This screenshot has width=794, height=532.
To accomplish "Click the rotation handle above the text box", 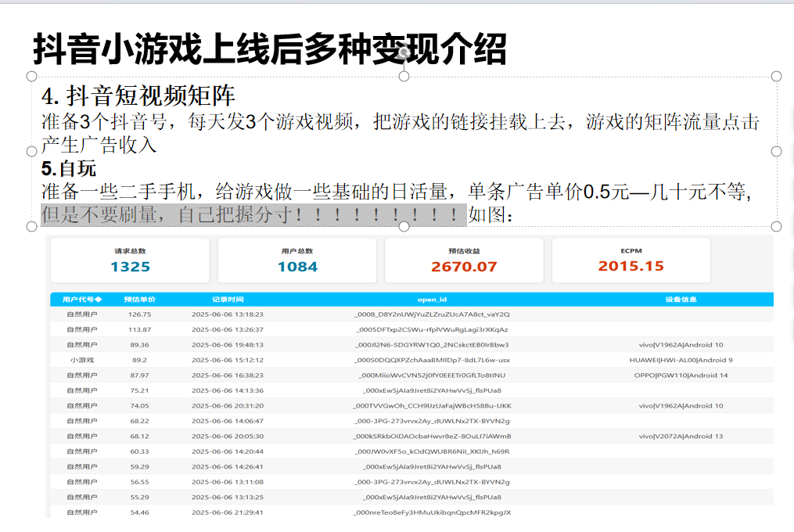I will coord(404,52).
